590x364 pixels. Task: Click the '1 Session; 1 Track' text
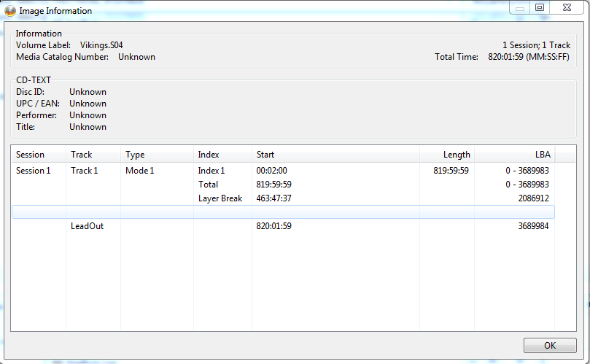[x=536, y=45]
